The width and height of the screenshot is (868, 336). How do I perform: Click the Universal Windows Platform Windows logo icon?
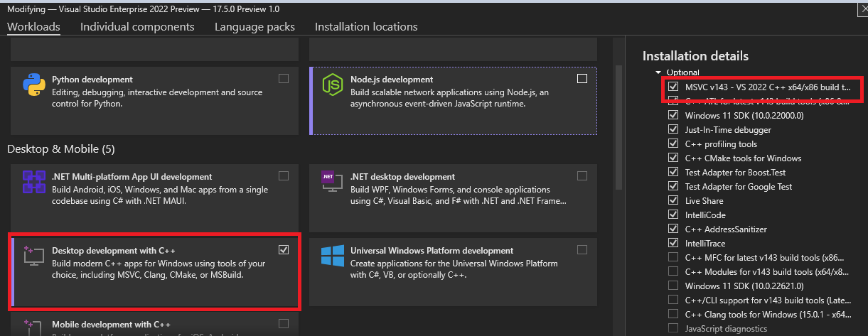coord(333,256)
